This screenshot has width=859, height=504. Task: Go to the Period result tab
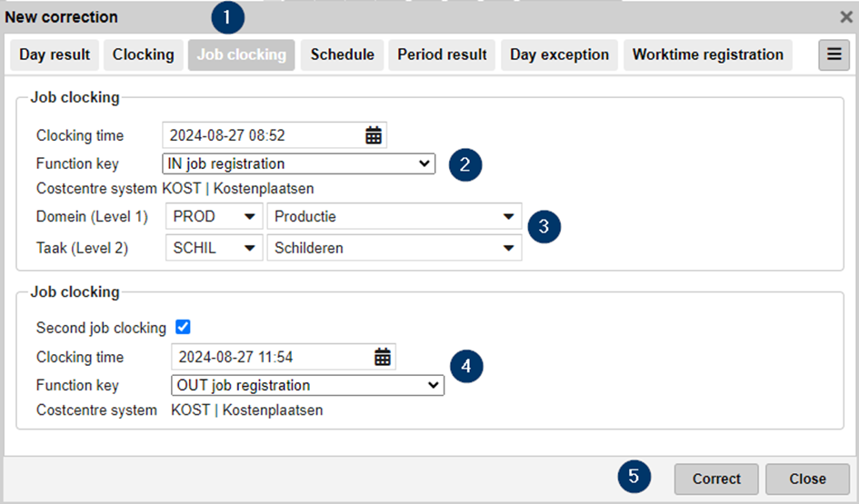tap(442, 54)
